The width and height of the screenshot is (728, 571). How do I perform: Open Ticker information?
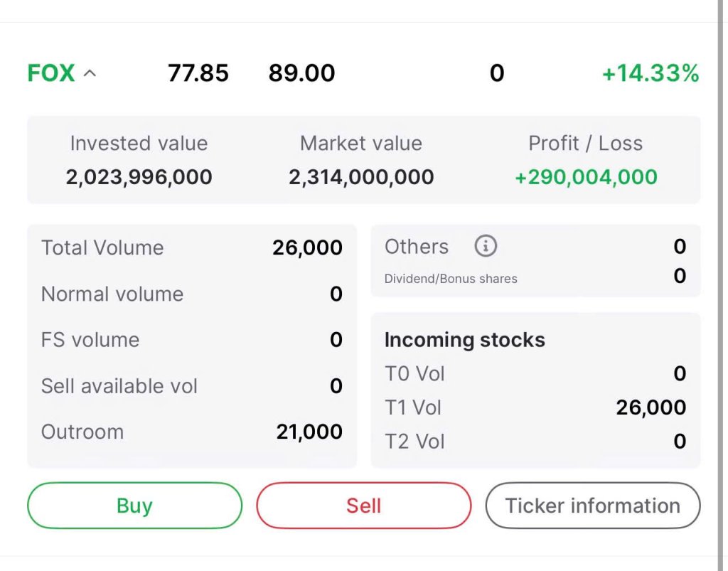pyautogui.click(x=593, y=506)
